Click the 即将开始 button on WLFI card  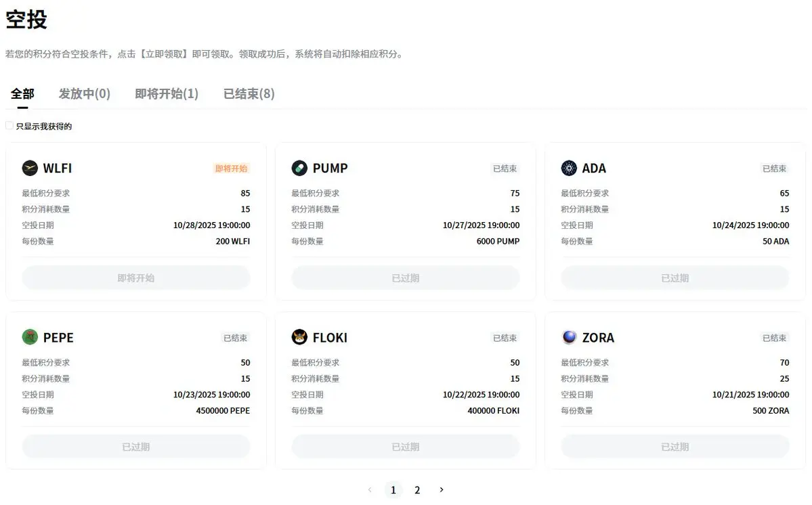click(x=136, y=278)
